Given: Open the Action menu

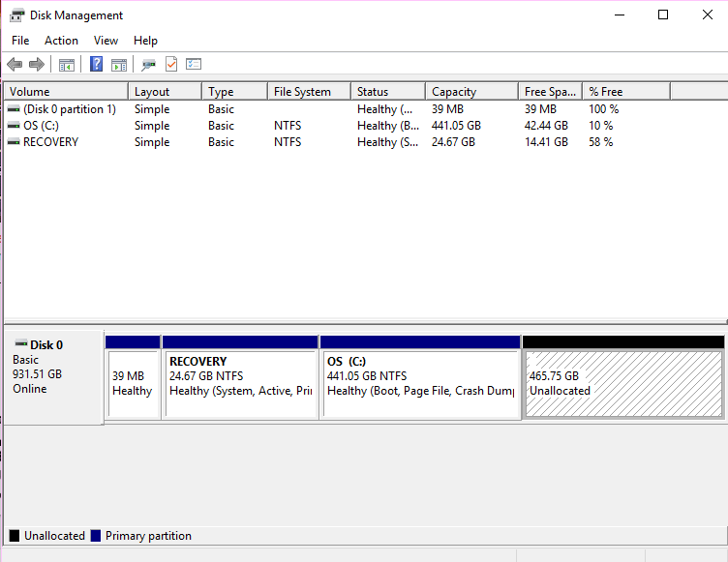Looking at the screenshot, I should (61, 41).
